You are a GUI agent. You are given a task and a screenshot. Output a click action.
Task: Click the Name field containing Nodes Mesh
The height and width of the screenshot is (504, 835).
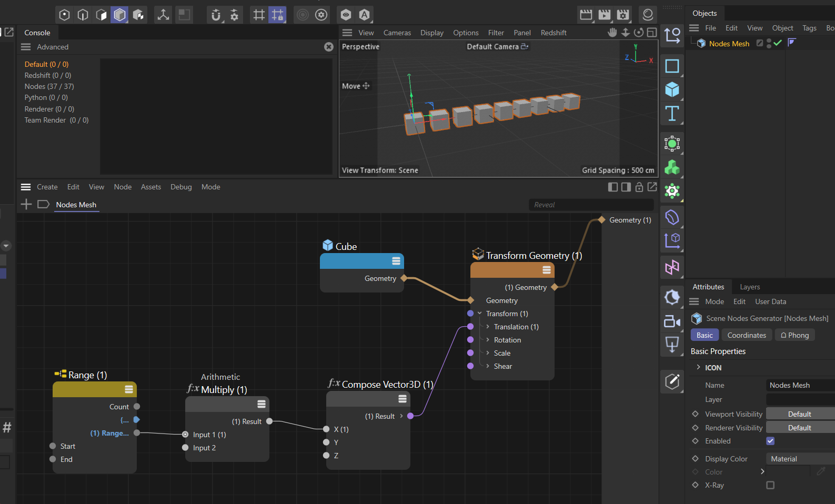click(x=800, y=385)
